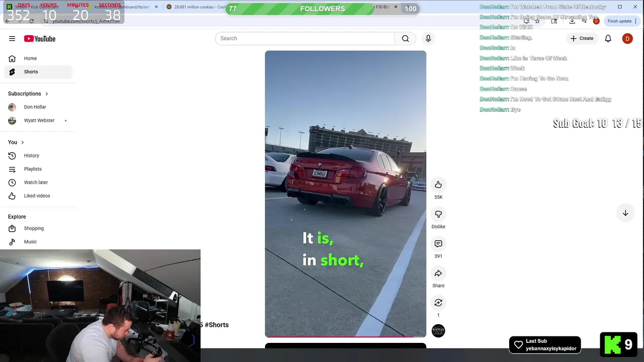The width and height of the screenshot is (644, 362).
Task: Open Wyatt Webster subscription channel
Action: [x=38, y=121]
